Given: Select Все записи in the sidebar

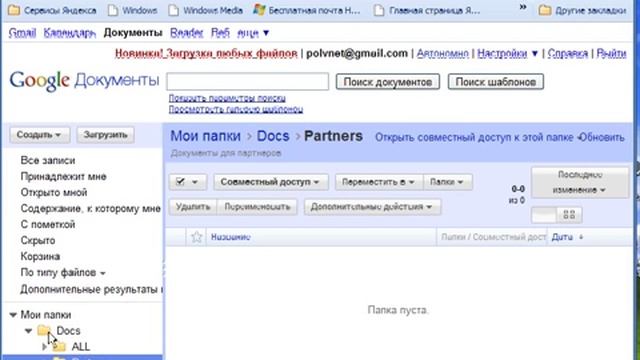Looking at the screenshot, I should (48, 160).
